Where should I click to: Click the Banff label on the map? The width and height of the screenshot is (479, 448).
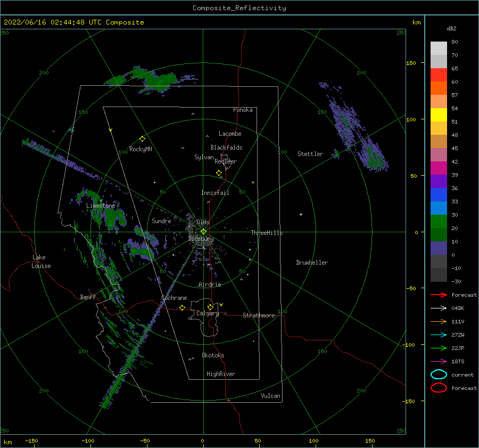88,297
